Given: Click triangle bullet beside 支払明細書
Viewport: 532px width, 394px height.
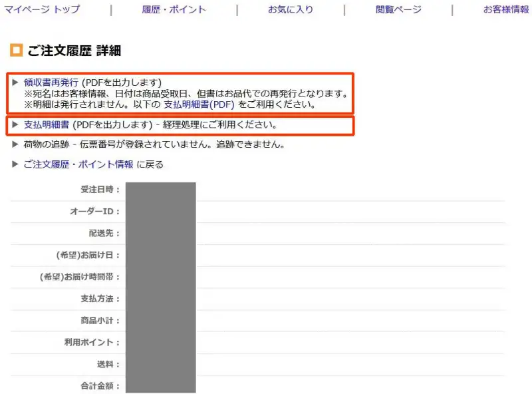Looking at the screenshot, I should click(15, 124).
